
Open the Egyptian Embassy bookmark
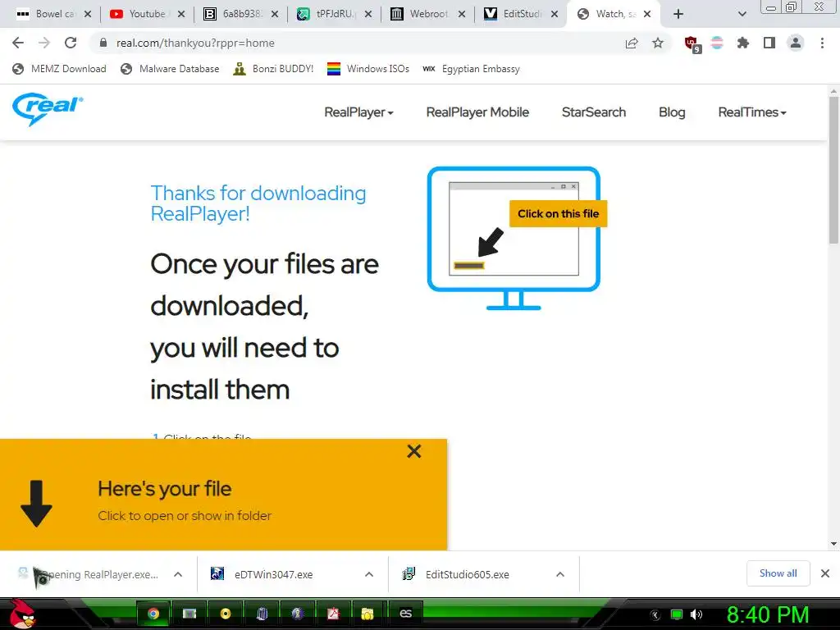click(x=471, y=69)
